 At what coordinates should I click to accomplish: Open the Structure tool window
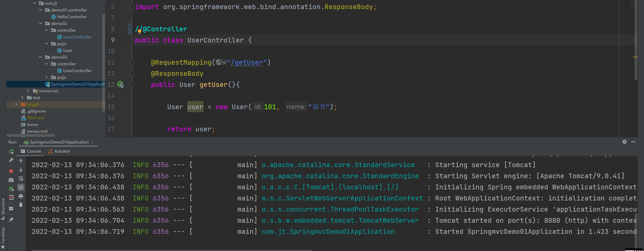click(x=3, y=209)
